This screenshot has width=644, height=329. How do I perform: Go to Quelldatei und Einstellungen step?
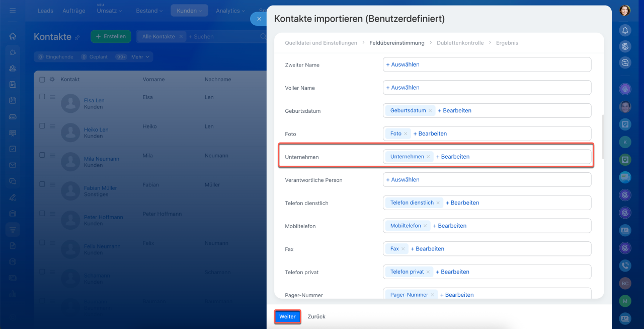(x=320, y=43)
